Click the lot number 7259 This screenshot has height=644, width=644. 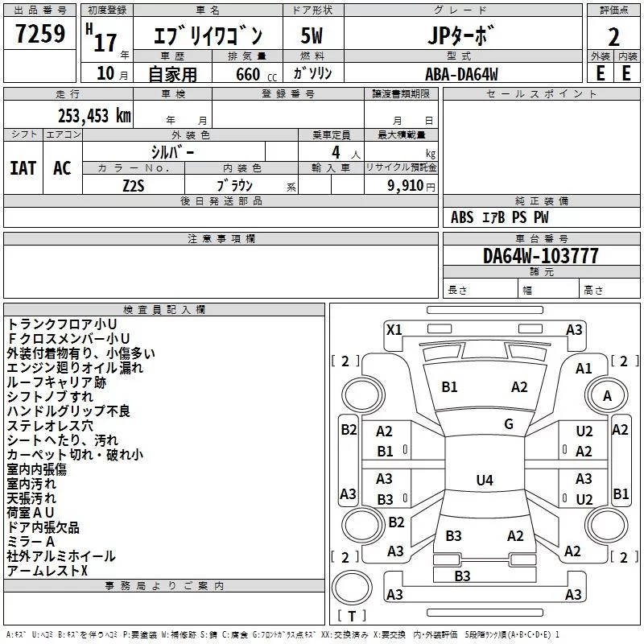[39, 33]
